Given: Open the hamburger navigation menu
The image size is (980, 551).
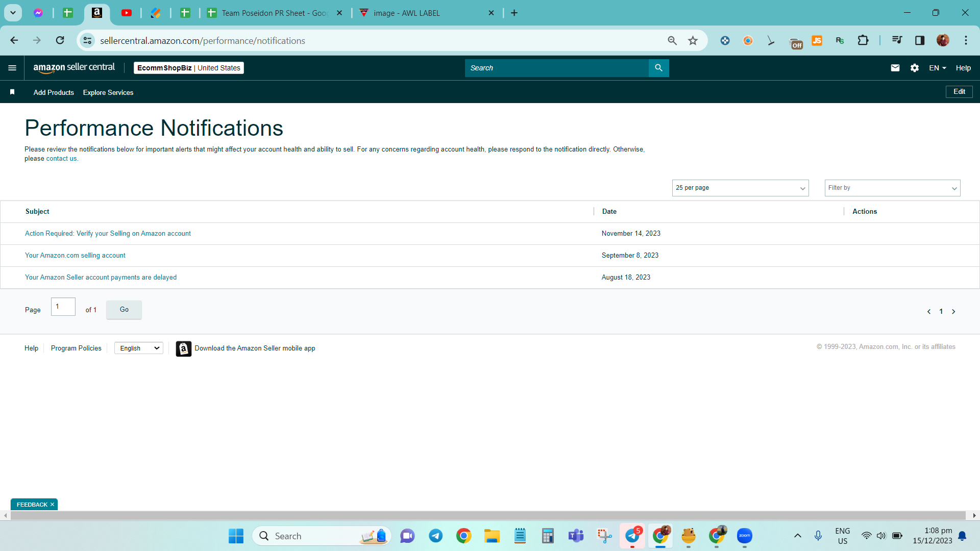Looking at the screenshot, I should pyautogui.click(x=12, y=68).
